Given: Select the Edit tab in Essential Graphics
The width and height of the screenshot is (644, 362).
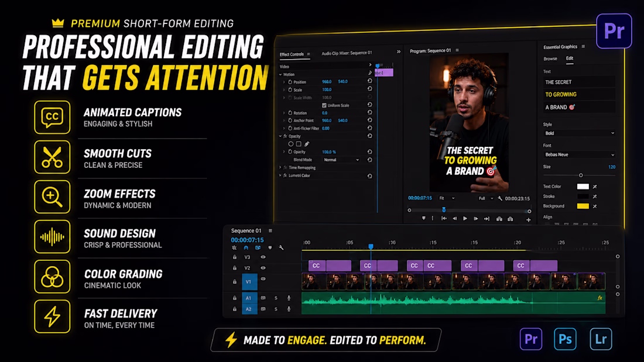Looking at the screenshot, I should click(x=570, y=58).
